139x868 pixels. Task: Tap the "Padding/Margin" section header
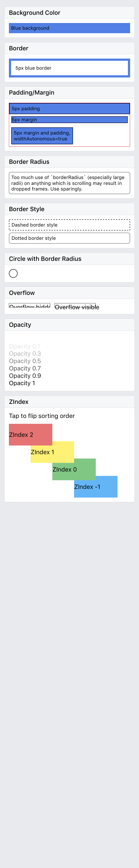(31, 93)
